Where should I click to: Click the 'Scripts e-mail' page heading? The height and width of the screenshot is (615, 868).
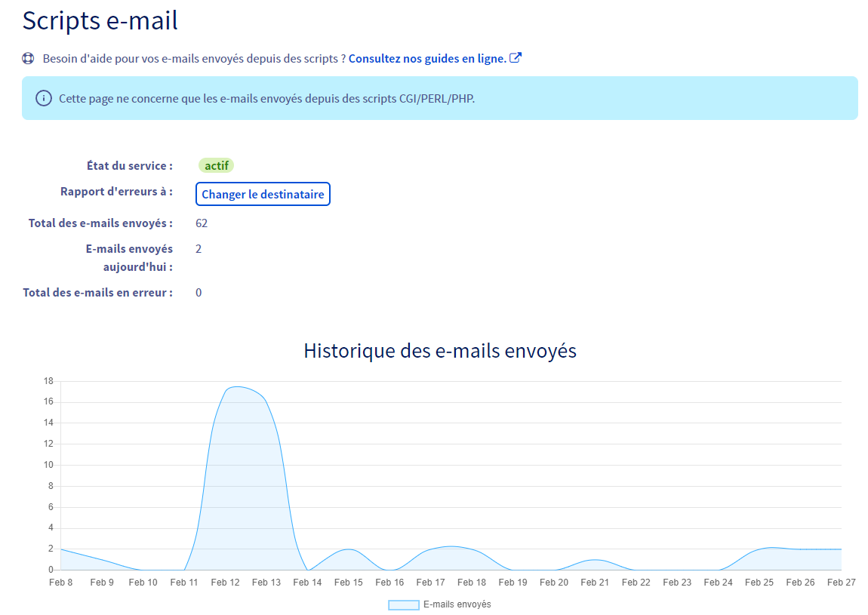click(x=100, y=20)
